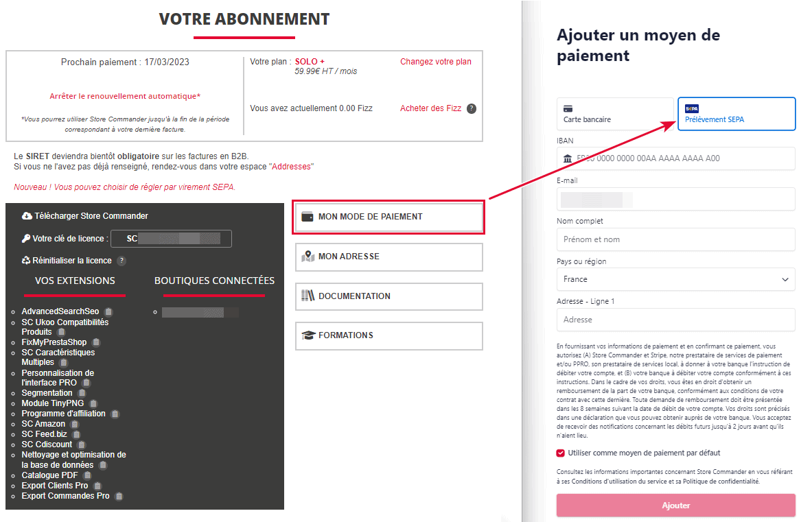Click 'Arrêter le renouvellement automatique' link
Viewport: 812px width, 522px height.
click(x=125, y=96)
